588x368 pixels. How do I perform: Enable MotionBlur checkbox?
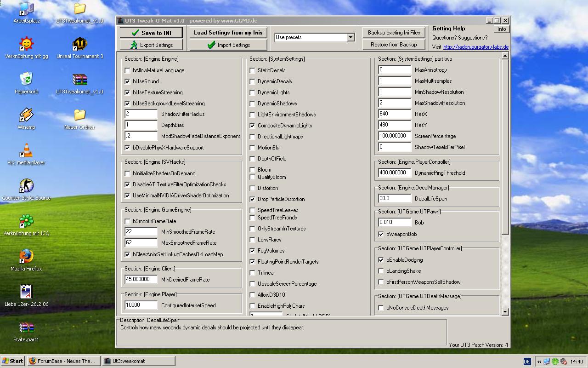click(253, 148)
